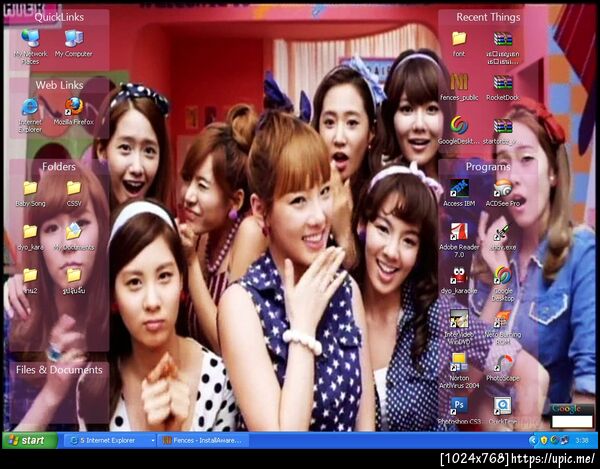Launch Nero Burning ROM shortcut
The height and width of the screenshot is (469, 600).
pyautogui.click(x=502, y=327)
